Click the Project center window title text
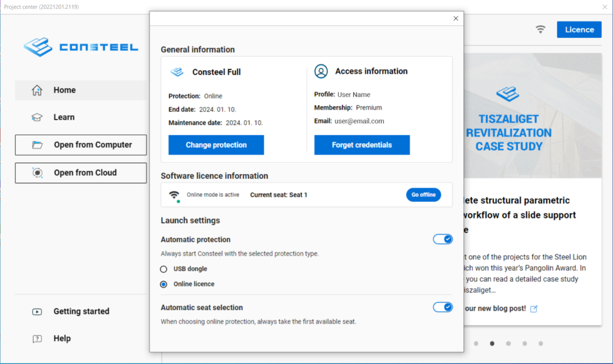This screenshot has height=364, width=613. (x=41, y=7)
